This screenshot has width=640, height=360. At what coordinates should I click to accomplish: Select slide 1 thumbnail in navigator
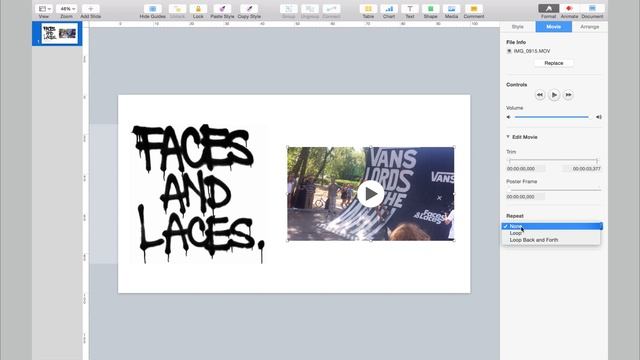60,33
